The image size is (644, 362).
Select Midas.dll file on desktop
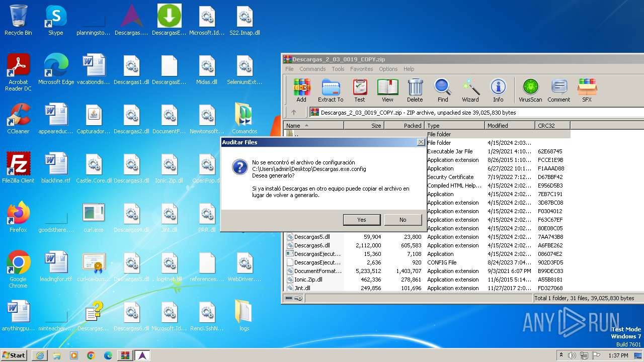coord(207,69)
